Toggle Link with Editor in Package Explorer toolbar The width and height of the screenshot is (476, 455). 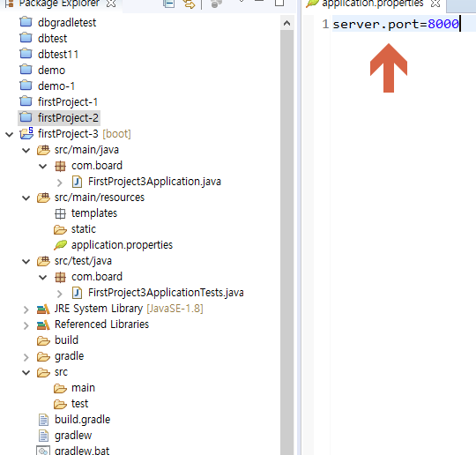click(189, 4)
